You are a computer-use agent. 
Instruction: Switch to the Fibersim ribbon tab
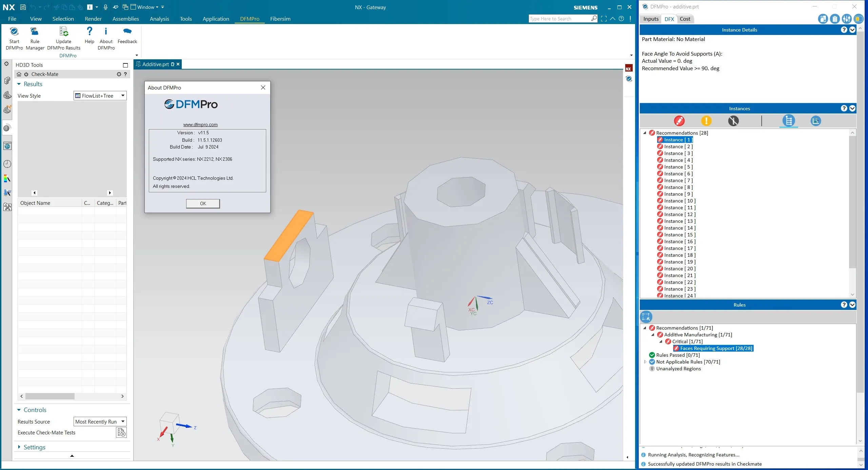coord(280,19)
